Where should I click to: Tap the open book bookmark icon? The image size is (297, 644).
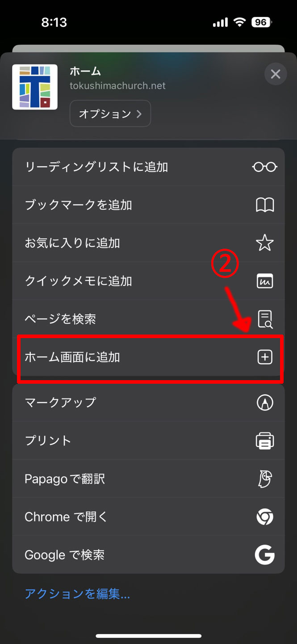point(264,205)
